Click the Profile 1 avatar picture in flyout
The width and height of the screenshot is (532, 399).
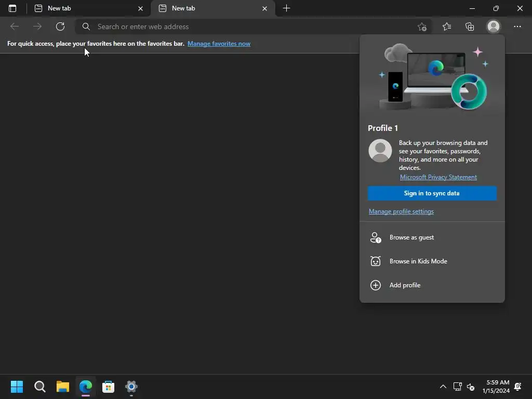tap(380, 151)
